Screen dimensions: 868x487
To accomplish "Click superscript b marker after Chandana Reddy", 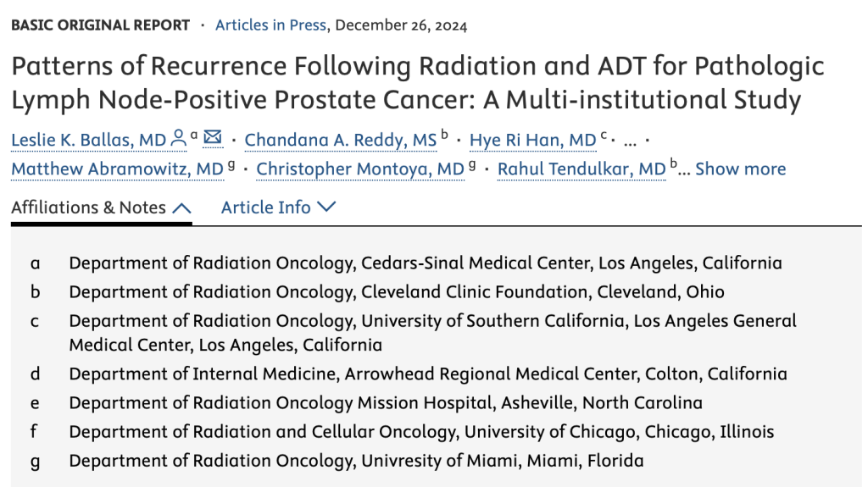I will click(x=444, y=134).
